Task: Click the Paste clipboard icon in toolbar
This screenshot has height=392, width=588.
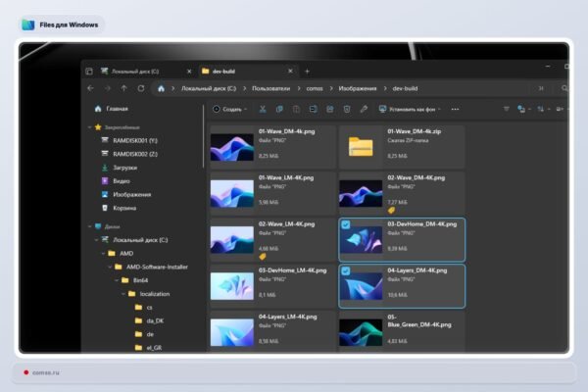Action: coord(296,109)
